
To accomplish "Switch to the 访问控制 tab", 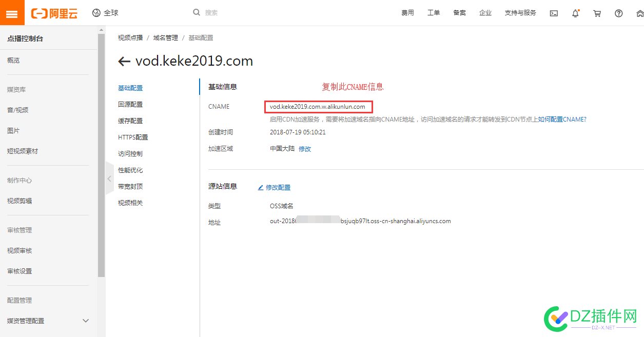I will (130, 154).
